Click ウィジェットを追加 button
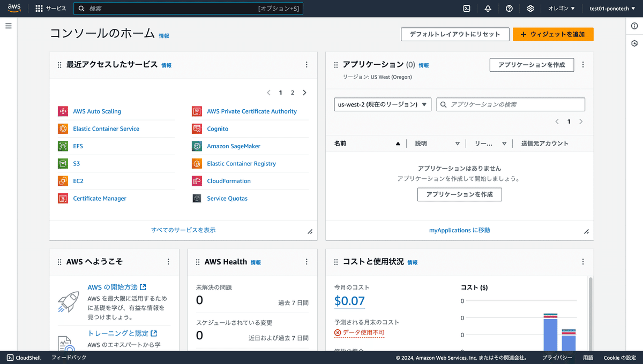The width and height of the screenshot is (643, 364). click(x=553, y=34)
